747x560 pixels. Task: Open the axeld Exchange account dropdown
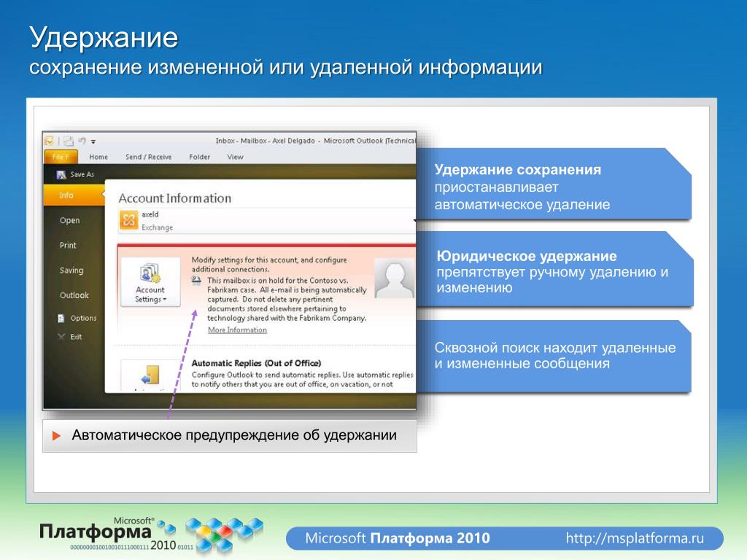pos(267,221)
